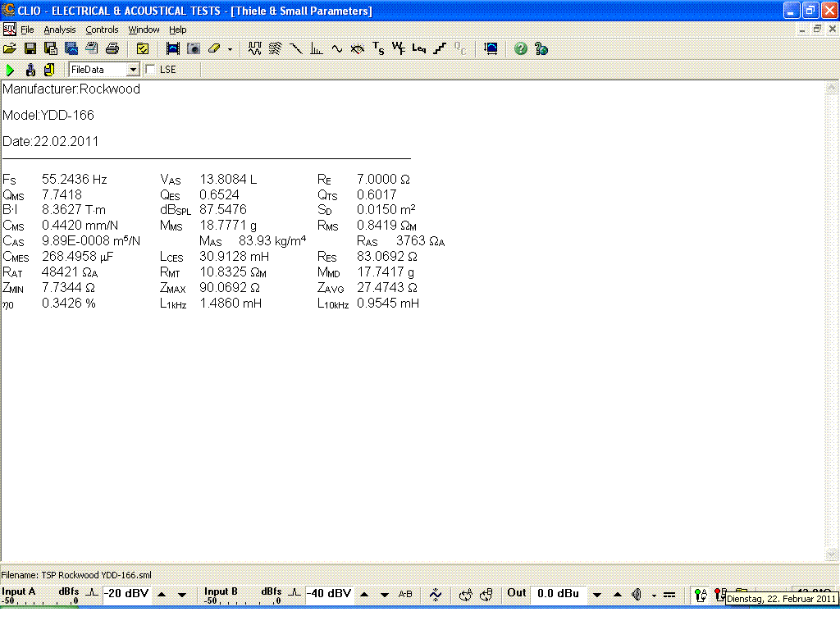Click the scroll up arrow of scrollbar
The height and width of the screenshot is (630, 840).
tap(831, 87)
